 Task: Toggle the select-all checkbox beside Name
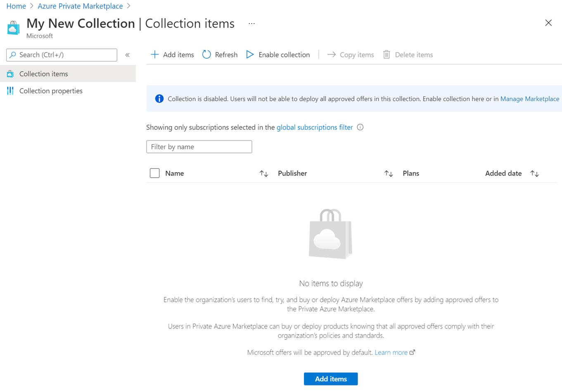click(154, 173)
